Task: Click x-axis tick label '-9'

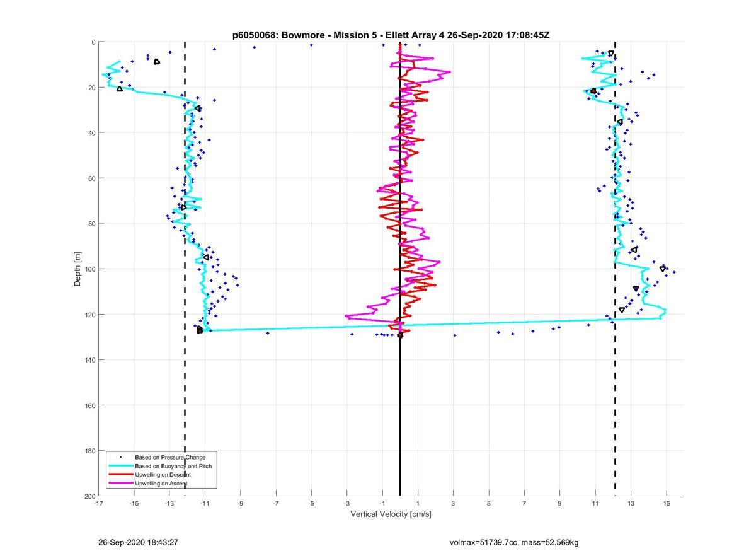Action: (x=240, y=504)
